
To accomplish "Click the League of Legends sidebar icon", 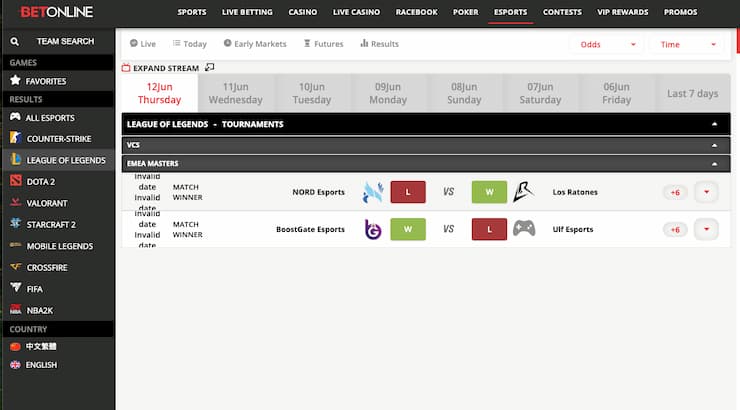I will click(x=16, y=159).
